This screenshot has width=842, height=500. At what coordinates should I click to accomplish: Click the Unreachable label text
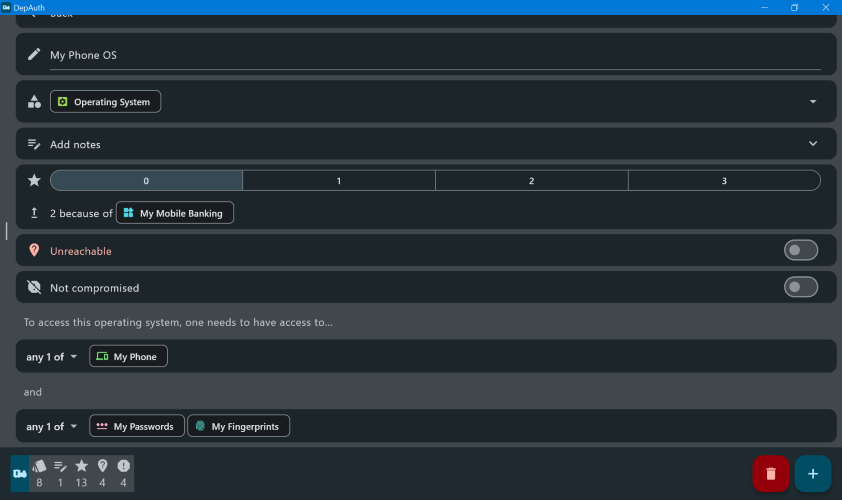(81, 251)
